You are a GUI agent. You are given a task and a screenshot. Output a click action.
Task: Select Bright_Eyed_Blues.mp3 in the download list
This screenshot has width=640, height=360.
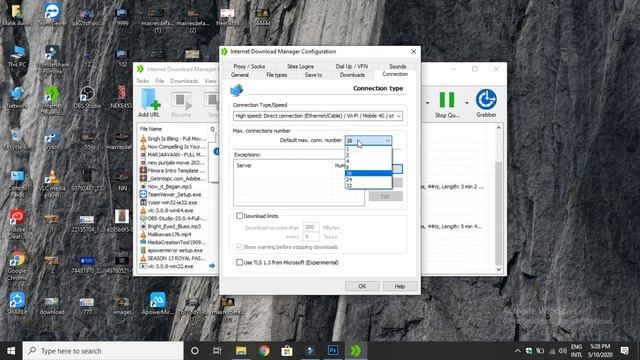pos(174,226)
